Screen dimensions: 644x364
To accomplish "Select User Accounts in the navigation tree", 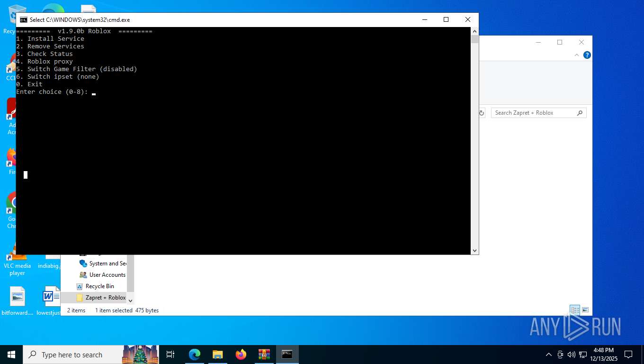I will [103, 275].
